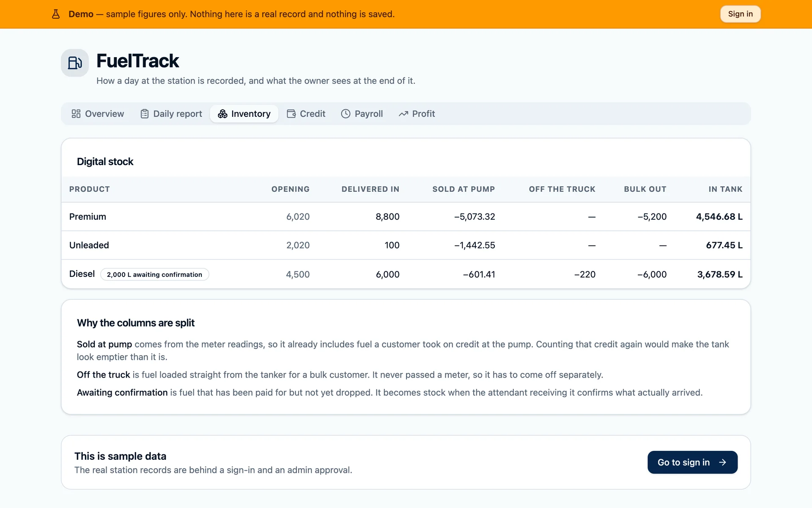The width and height of the screenshot is (812, 508).
Task: Click the Diesel product row label
Action: (82, 274)
